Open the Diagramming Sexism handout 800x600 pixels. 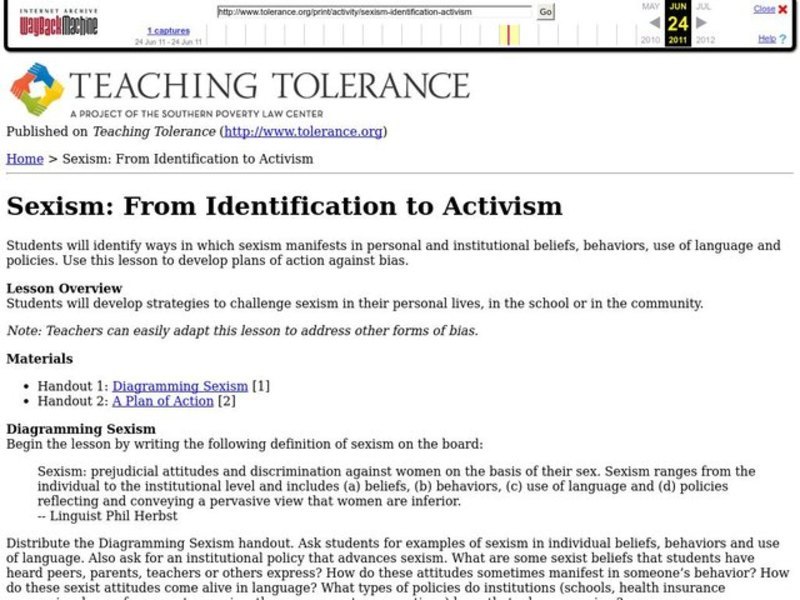(x=180, y=385)
